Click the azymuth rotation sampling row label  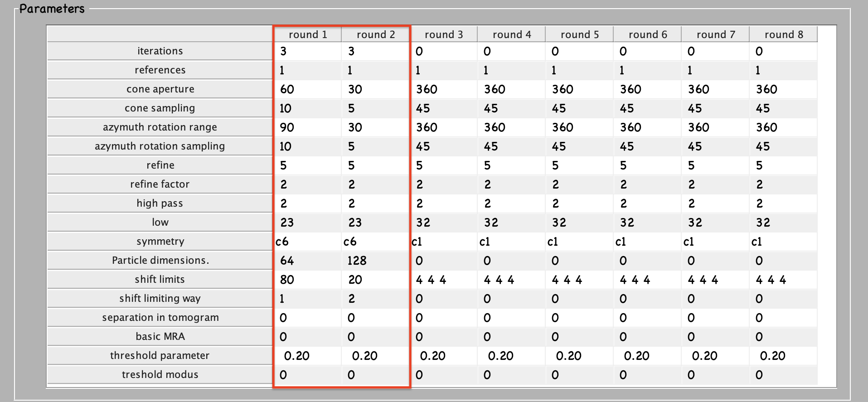tap(160, 146)
